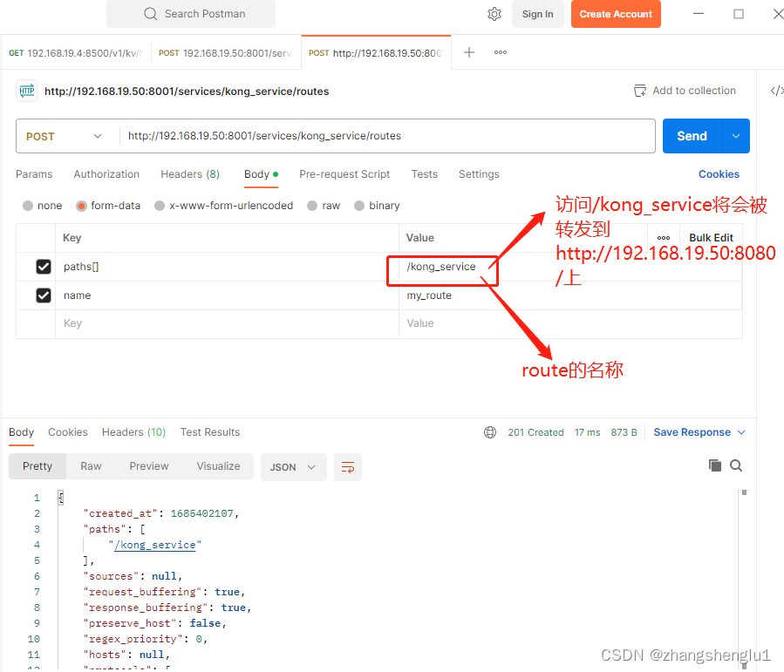Open the JSON format dropdown
784x672 pixels.
[293, 467]
